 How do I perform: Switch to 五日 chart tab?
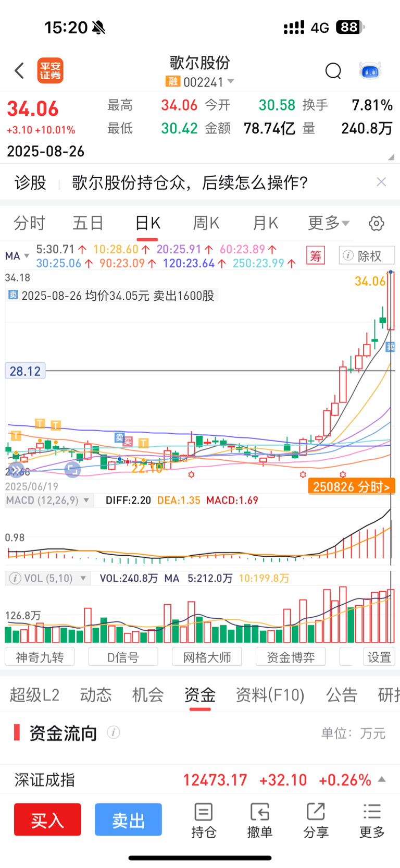tap(88, 223)
